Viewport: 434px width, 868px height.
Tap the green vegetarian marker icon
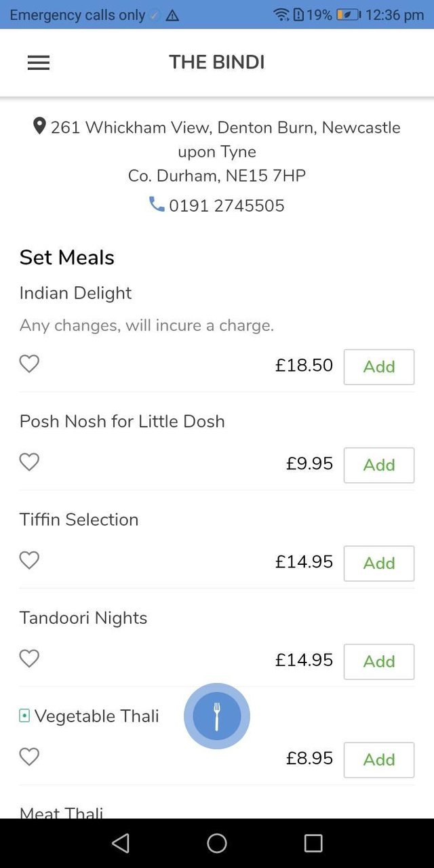[x=24, y=715]
